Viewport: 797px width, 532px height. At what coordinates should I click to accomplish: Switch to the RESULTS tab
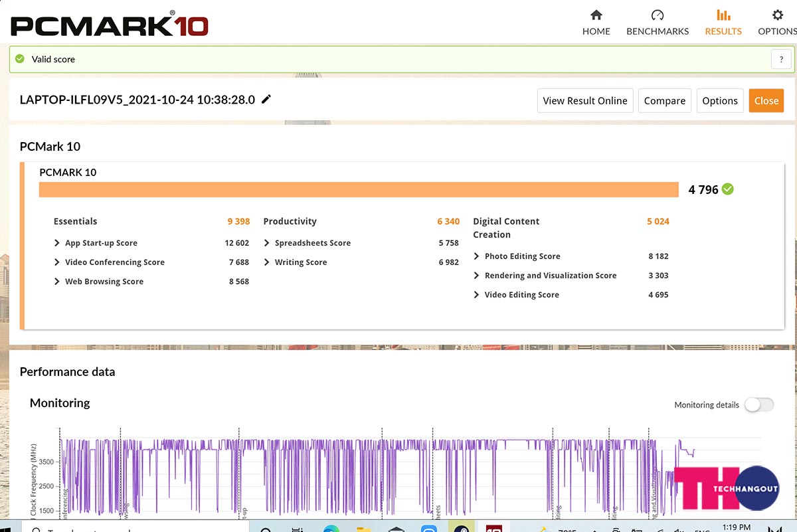point(723,23)
